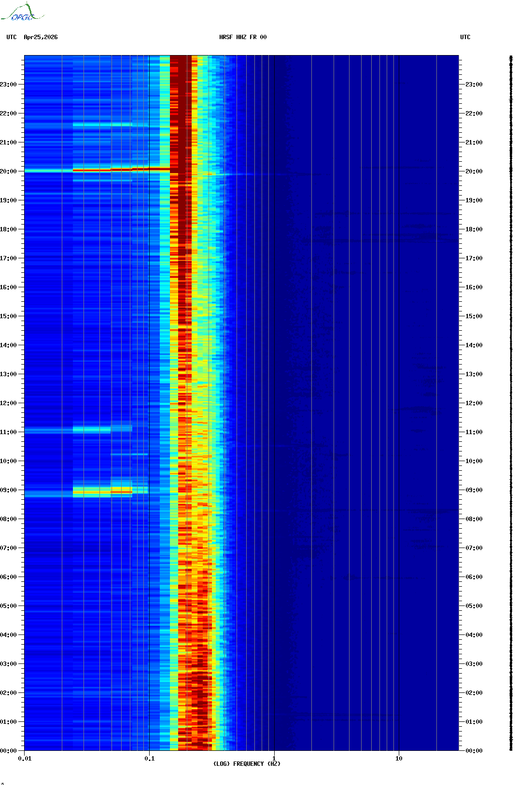Click the 07:00 label on the right time axis
This screenshot has width=532, height=789.
pos(474,548)
